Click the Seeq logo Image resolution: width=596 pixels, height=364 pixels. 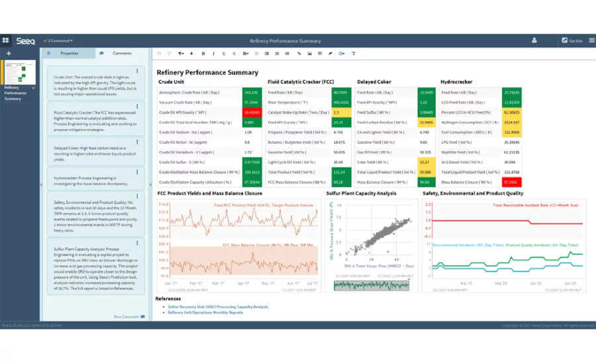click(25, 40)
